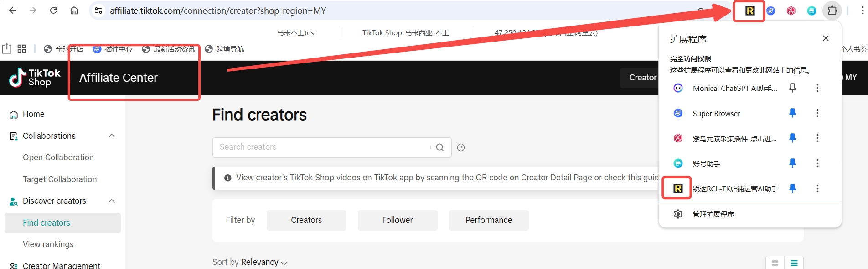868x269 pixels.
Task: Open the Super Browser toolbar extension icon
Action: (x=770, y=11)
